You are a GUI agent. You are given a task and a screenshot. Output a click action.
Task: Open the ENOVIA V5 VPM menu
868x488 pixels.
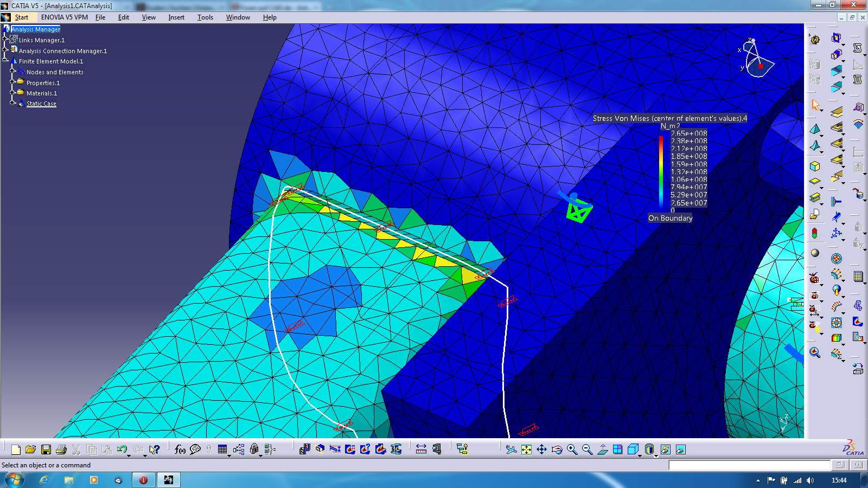65,17
